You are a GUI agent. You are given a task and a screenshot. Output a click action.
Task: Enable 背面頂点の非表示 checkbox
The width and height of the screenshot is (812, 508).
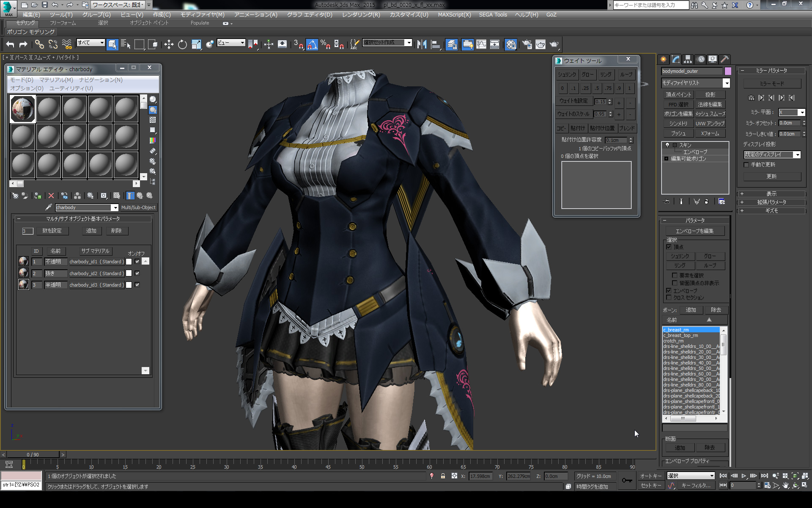click(675, 283)
